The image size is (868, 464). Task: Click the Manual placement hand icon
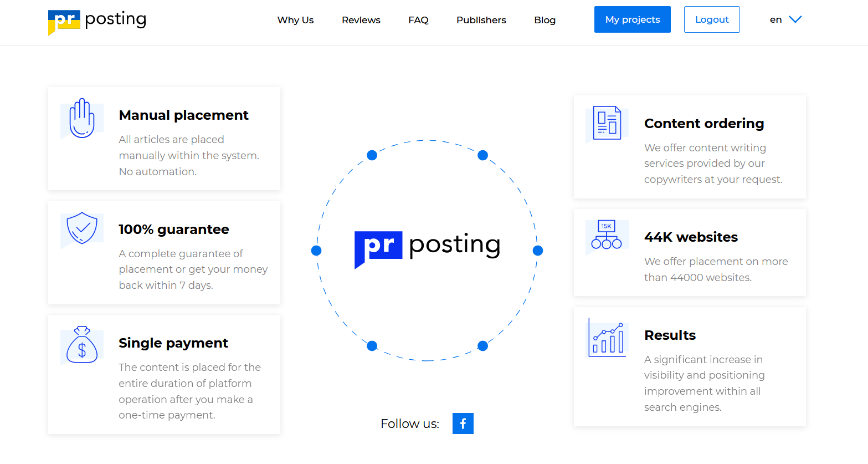coord(82,119)
